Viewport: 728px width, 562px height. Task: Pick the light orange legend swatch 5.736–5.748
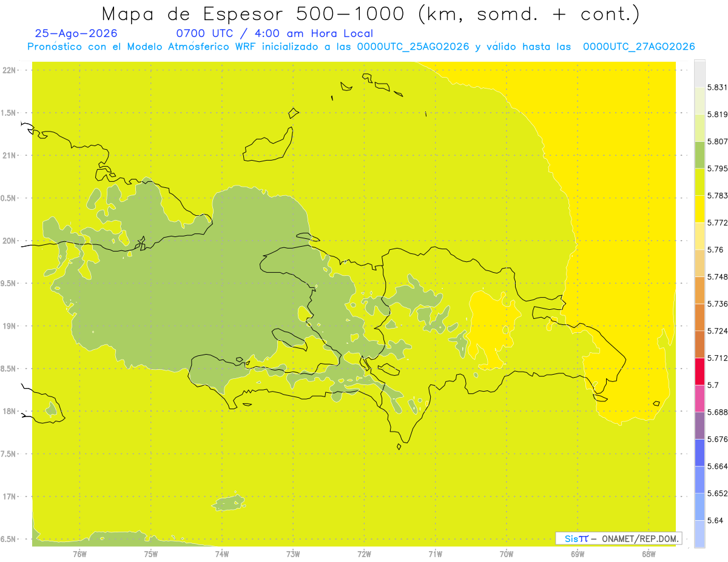click(699, 290)
